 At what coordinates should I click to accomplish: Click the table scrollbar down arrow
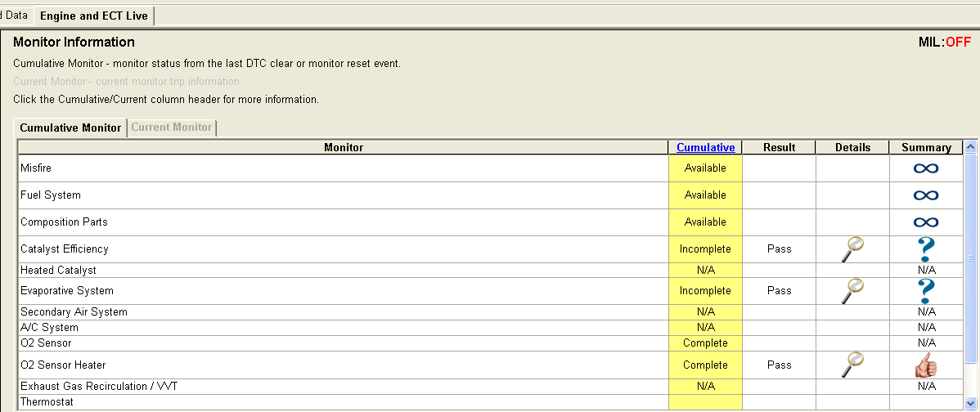[971, 403]
